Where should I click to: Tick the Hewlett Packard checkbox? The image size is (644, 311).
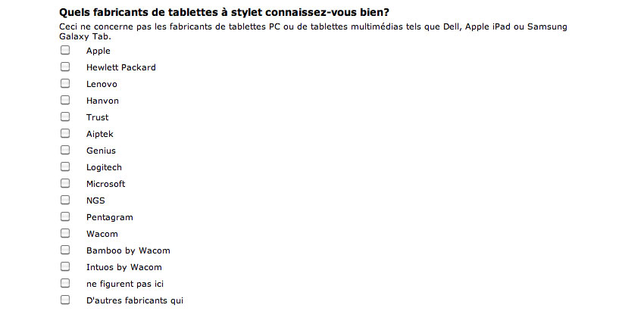(65, 67)
